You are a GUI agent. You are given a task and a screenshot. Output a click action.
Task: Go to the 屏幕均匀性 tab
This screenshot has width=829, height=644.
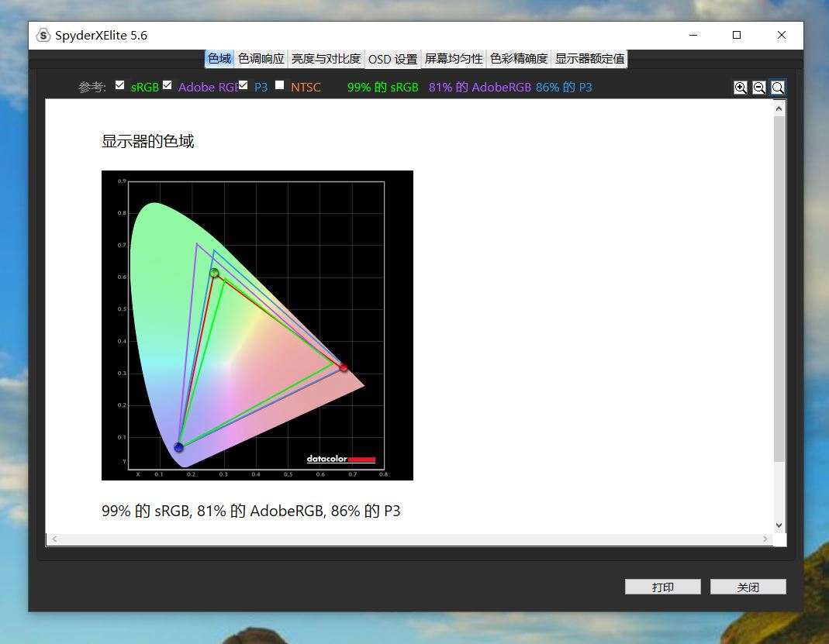coord(454,59)
